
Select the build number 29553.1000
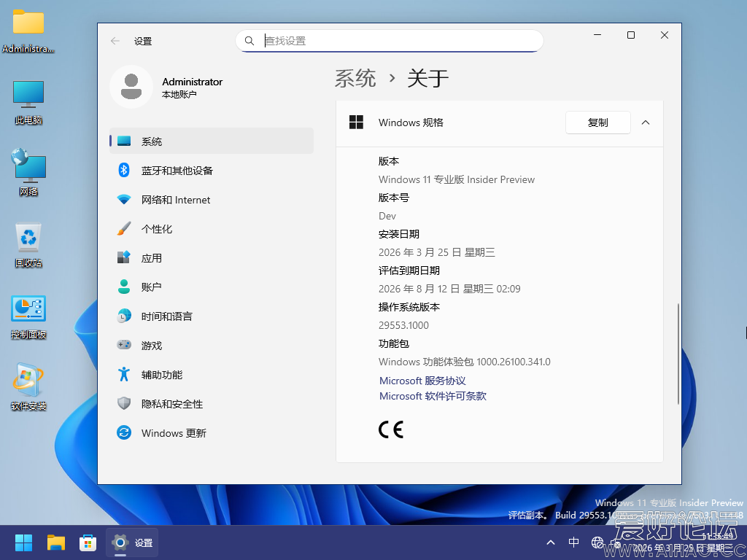(x=403, y=325)
